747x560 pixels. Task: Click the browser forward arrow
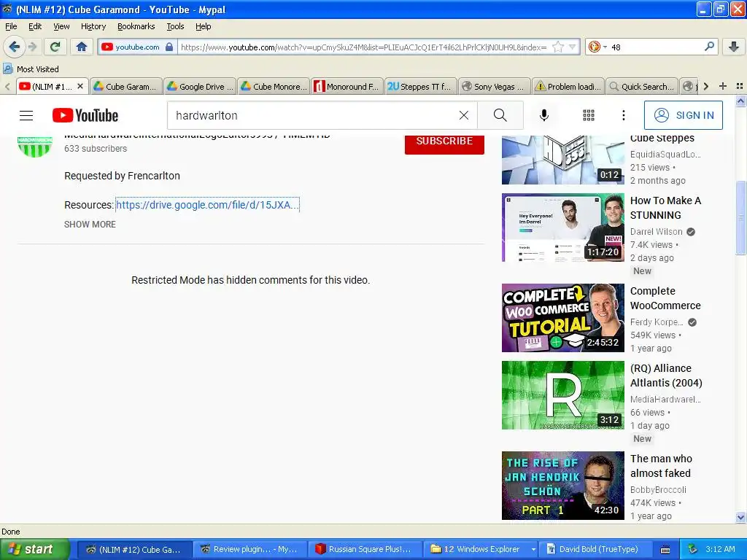click(x=32, y=47)
